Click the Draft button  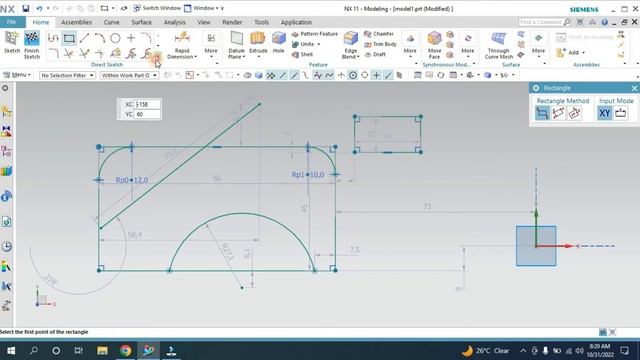pos(375,54)
